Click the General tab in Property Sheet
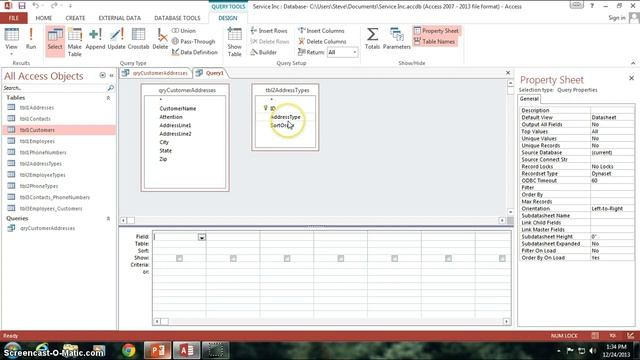Viewport: 640px width, 360px height. [x=529, y=99]
